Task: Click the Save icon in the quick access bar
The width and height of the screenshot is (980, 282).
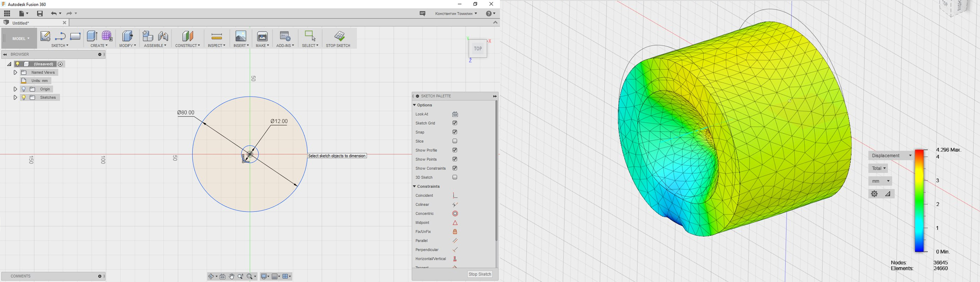Action: point(40,13)
